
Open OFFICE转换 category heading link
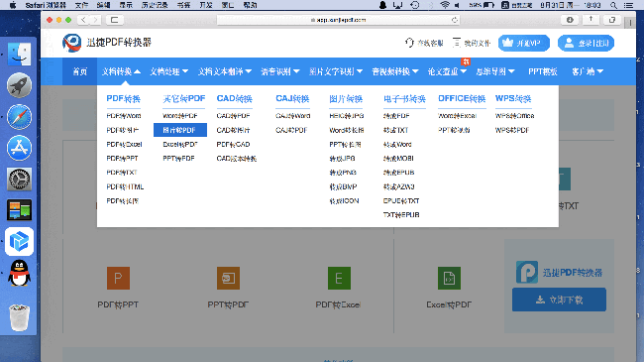click(462, 99)
